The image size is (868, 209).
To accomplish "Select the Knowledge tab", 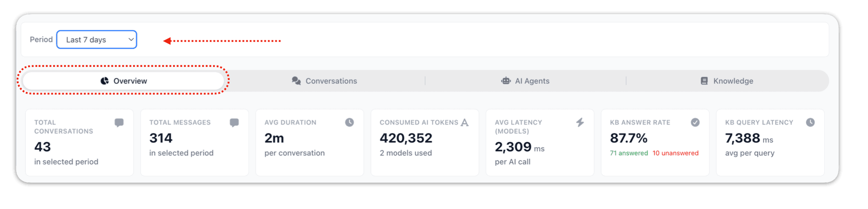I will coord(727,81).
